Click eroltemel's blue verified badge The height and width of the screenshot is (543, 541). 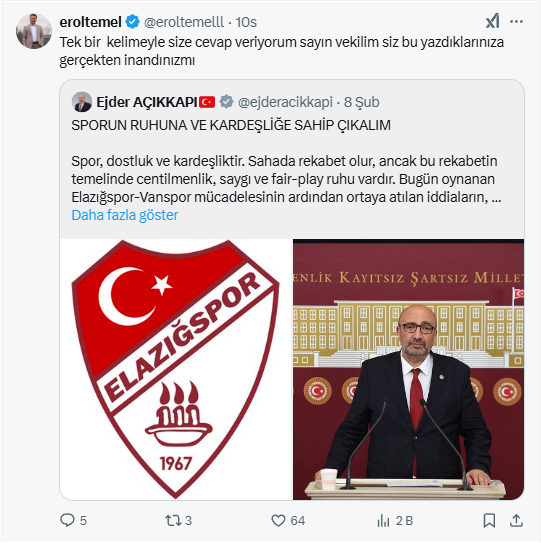click(132, 21)
